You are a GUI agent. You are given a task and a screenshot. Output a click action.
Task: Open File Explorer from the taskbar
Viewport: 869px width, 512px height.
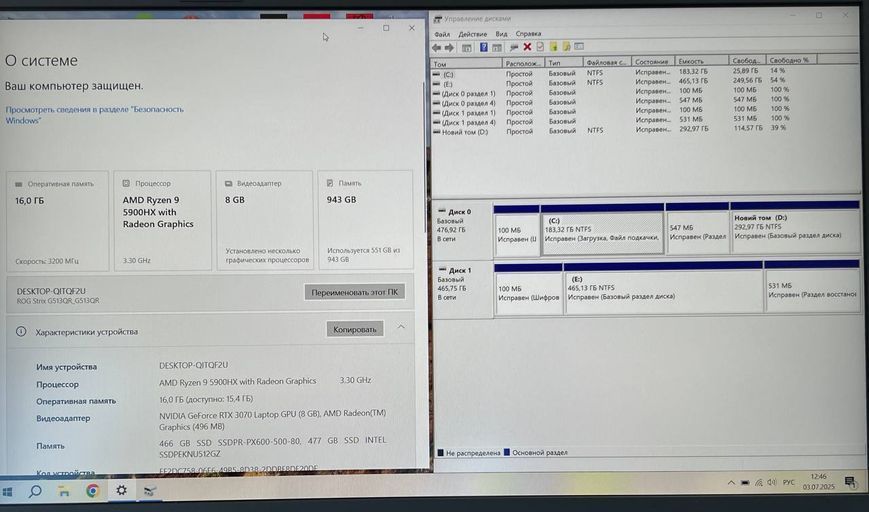(x=64, y=491)
